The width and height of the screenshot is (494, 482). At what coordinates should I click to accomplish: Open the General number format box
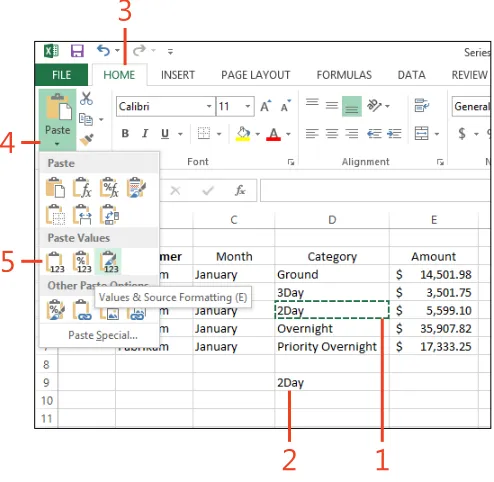(471, 106)
